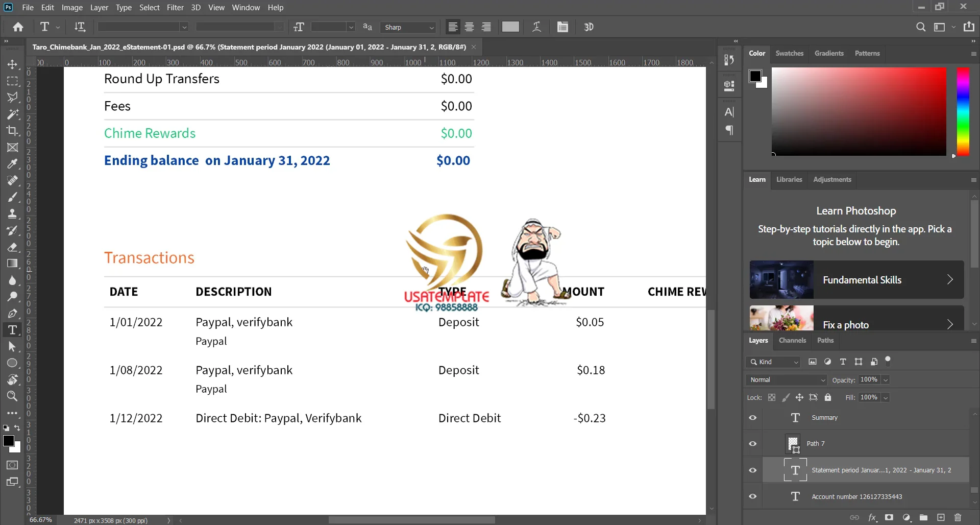The height and width of the screenshot is (525, 980).
Task: Select the Brush tool
Action: click(13, 197)
